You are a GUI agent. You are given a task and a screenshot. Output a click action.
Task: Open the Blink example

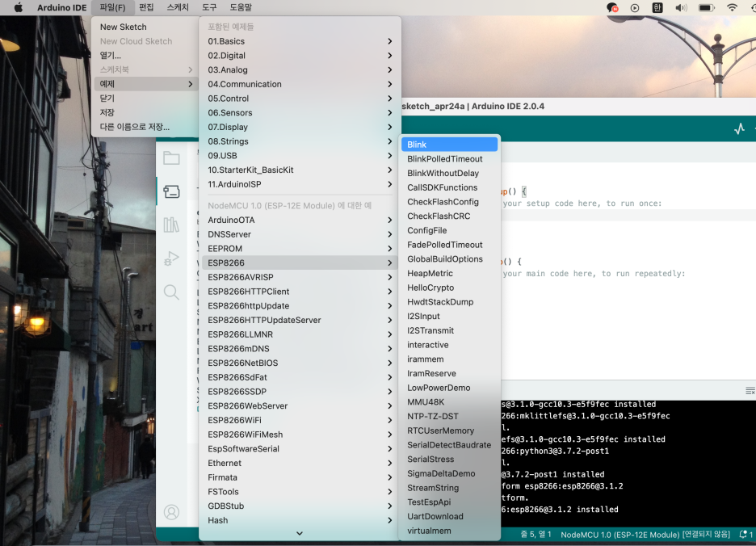449,145
